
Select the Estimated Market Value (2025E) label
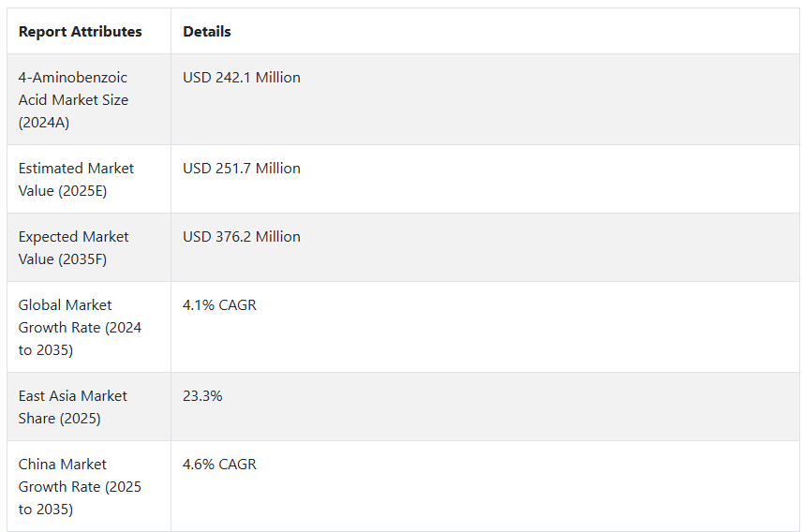(x=76, y=180)
